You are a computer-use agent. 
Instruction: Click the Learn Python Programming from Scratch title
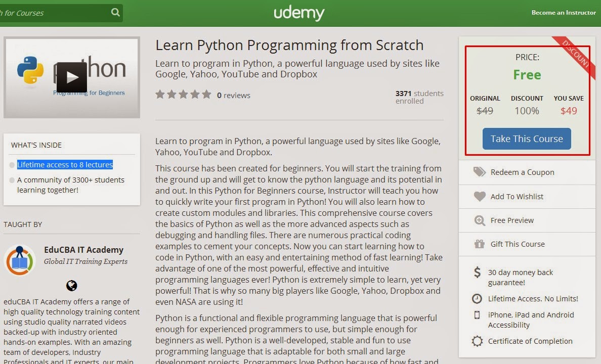pyautogui.click(x=289, y=45)
